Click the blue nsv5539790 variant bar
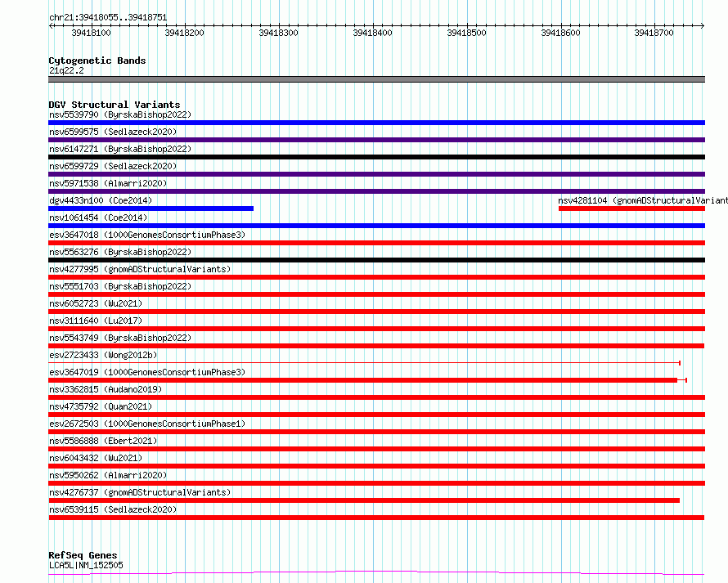 tap(376, 123)
